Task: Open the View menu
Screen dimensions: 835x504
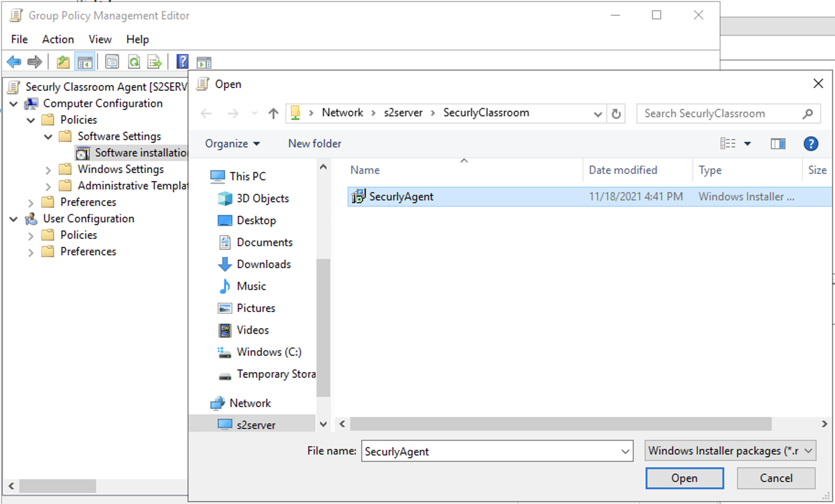Action: click(100, 39)
